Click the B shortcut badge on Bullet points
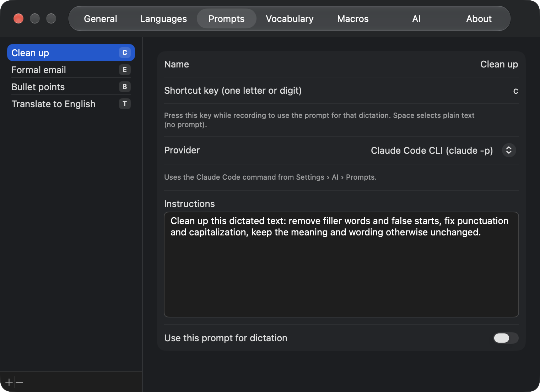 (x=125, y=87)
